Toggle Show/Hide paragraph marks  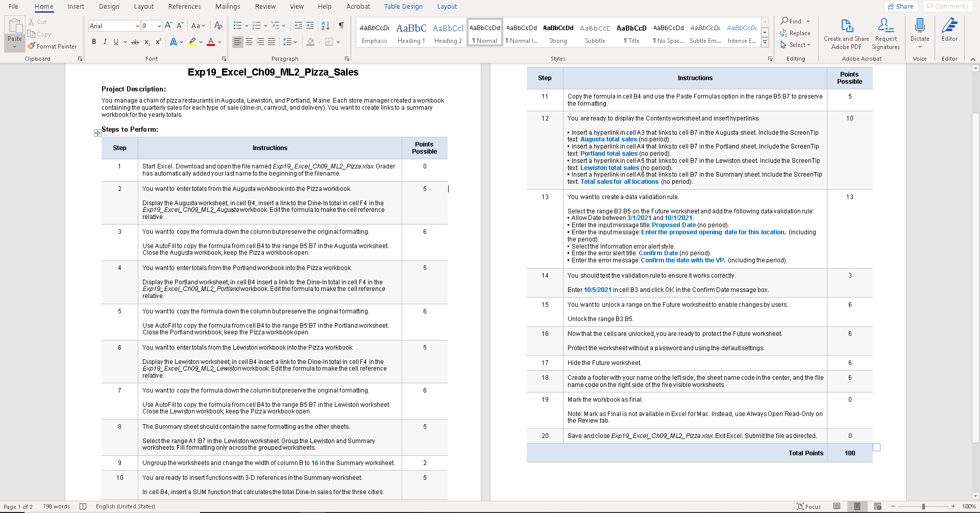[x=341, y=26]
